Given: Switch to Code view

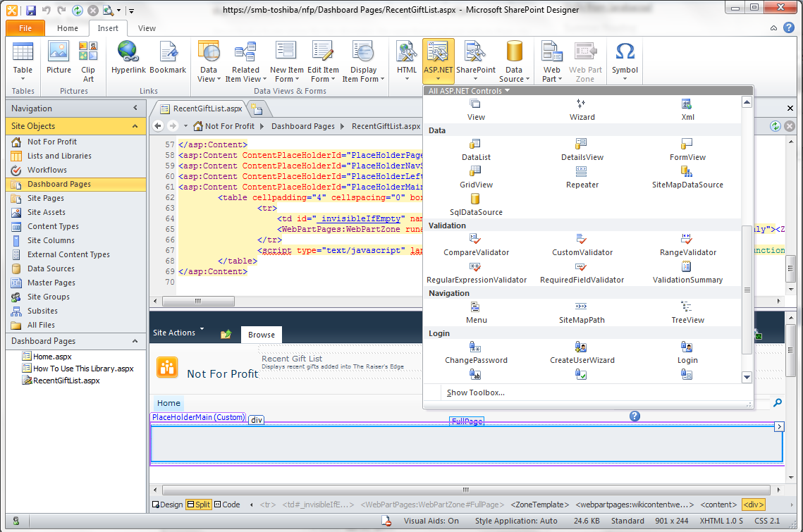Looking at the screenshot, I should [228, 505].
